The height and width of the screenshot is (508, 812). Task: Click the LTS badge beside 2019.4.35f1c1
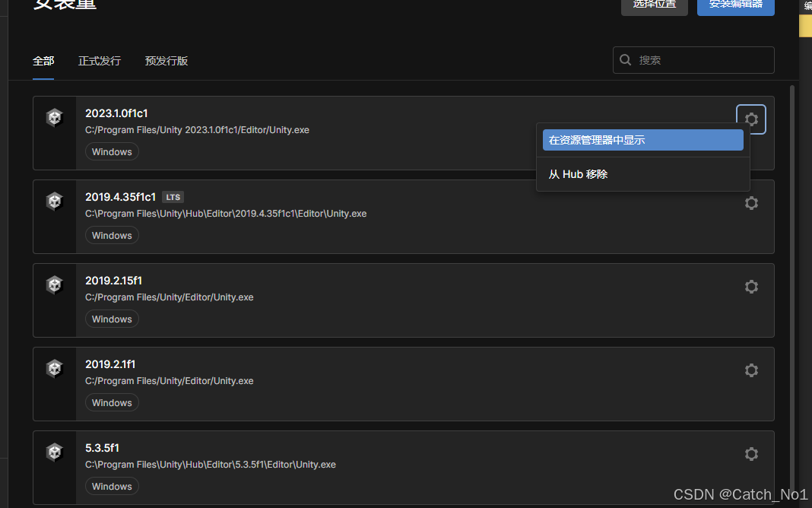pos(173,197)
